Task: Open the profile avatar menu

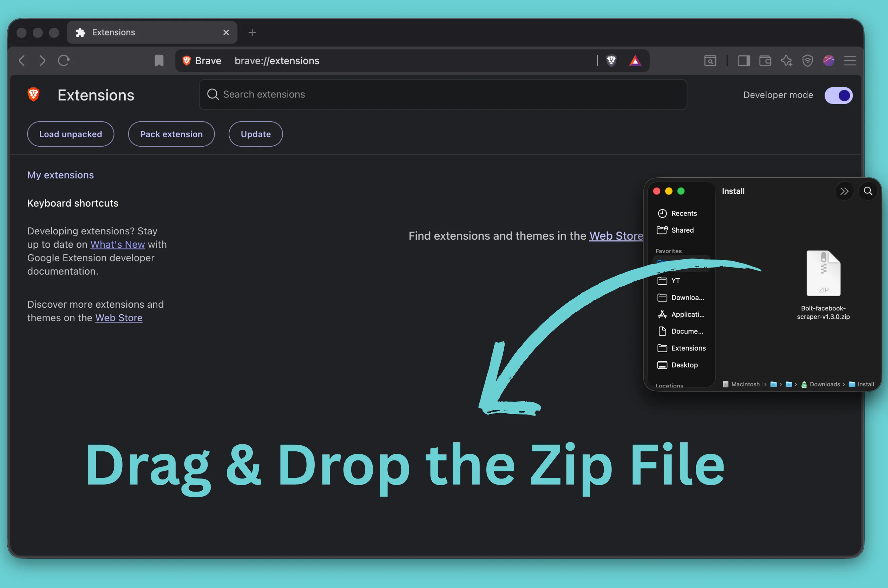Action: [829, 60]
